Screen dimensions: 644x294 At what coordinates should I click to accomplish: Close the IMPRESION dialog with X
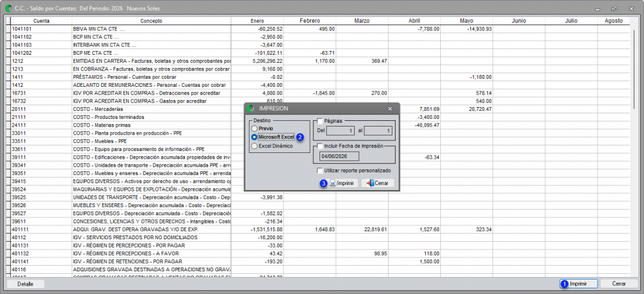[x=390, y=108]
